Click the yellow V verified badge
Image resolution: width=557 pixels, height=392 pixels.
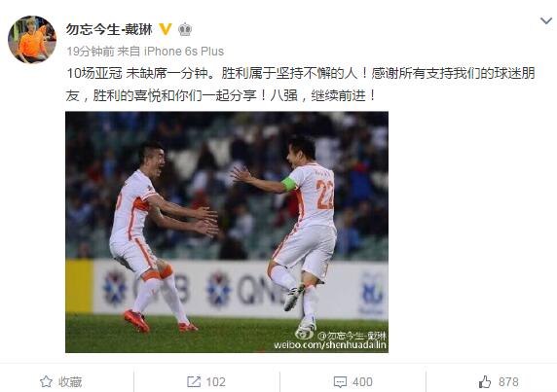166,29
